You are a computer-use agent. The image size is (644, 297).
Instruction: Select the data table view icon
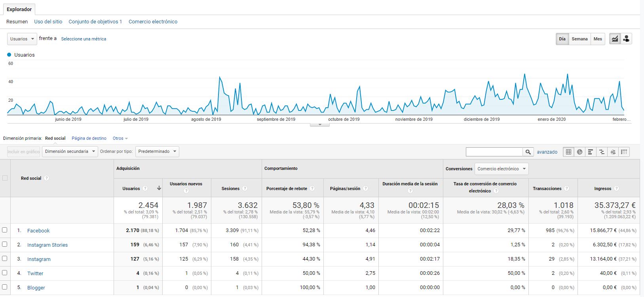[x=569, y=152]
